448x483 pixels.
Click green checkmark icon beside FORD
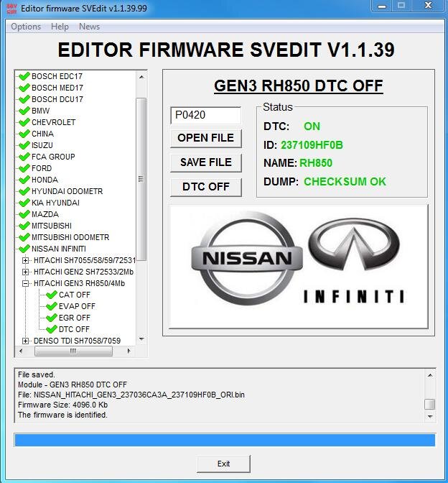24,168
